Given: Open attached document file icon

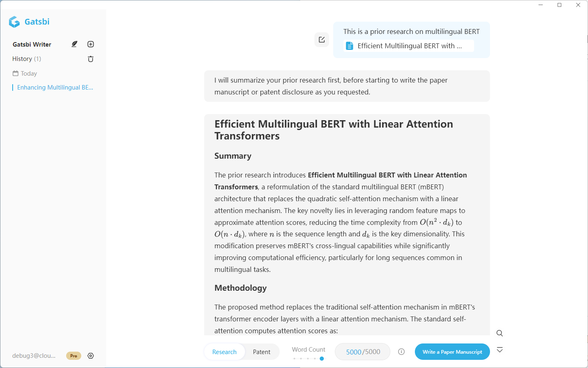Looking at the screenshot, I should (x=350, y=46).
